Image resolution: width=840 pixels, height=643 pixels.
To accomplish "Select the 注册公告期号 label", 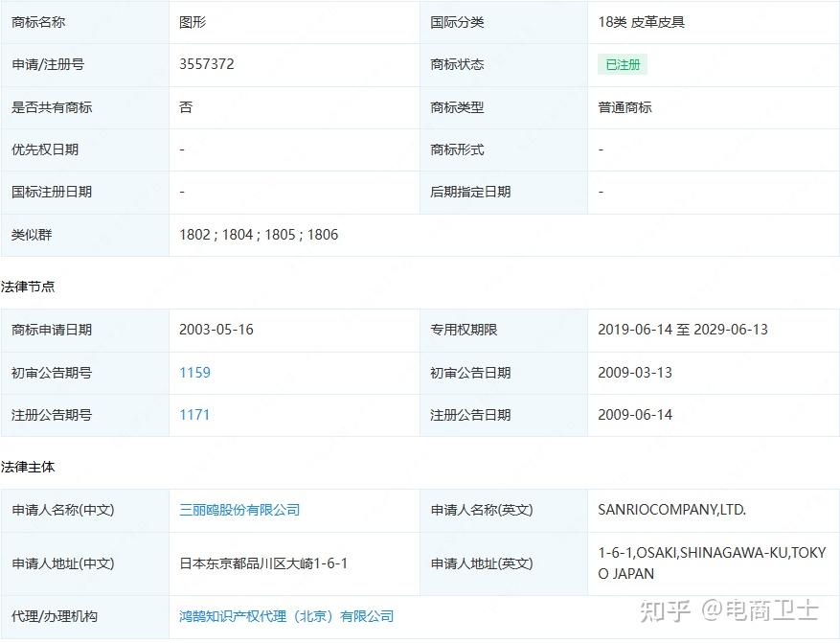I will tap(52, 415).
